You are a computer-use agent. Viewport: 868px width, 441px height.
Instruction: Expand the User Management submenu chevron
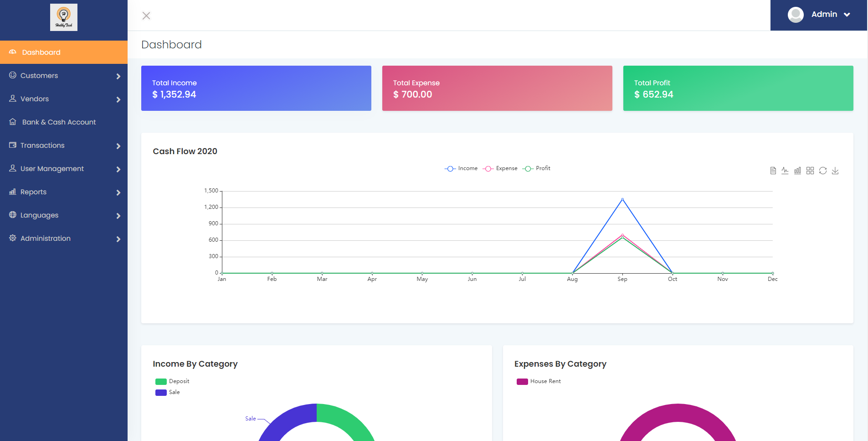(118, 169)
